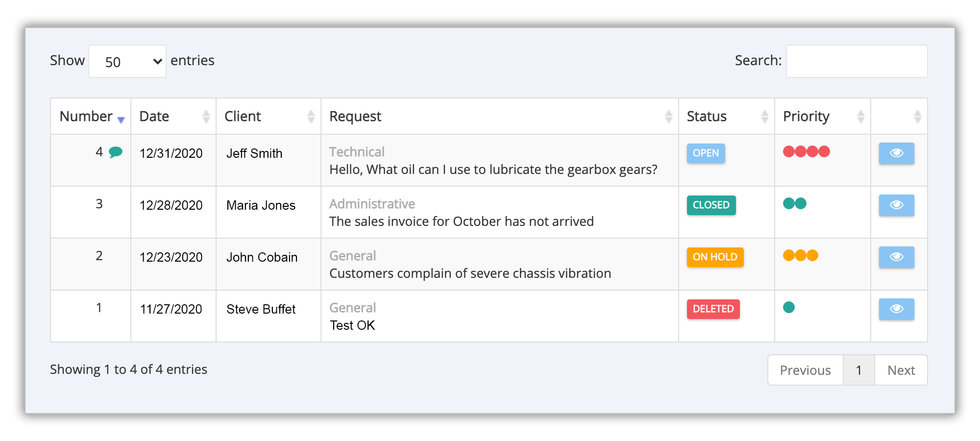Sort table by Priority column
The width and height of the screenshot is (980, 441).
(x=823, y=116)
